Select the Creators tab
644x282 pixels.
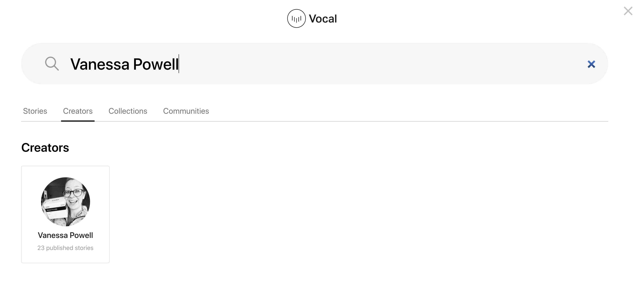[78, 111]
